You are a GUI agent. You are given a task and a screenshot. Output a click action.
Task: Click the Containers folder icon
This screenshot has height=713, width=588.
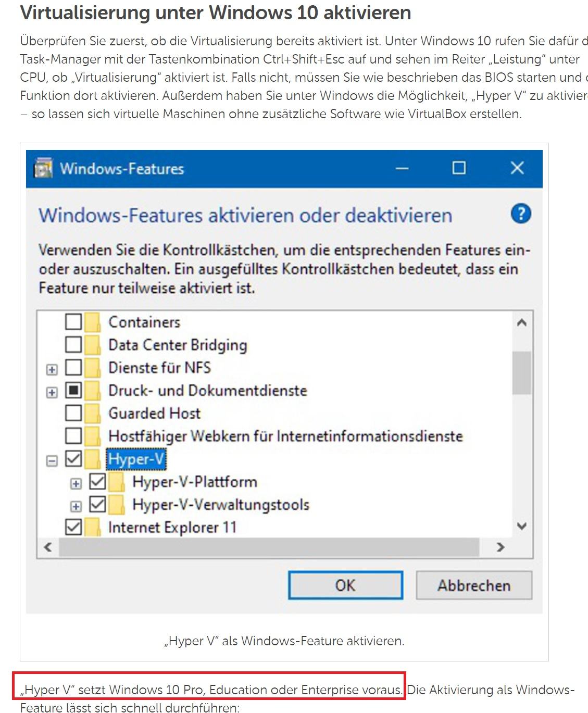(x=92, y=322)
